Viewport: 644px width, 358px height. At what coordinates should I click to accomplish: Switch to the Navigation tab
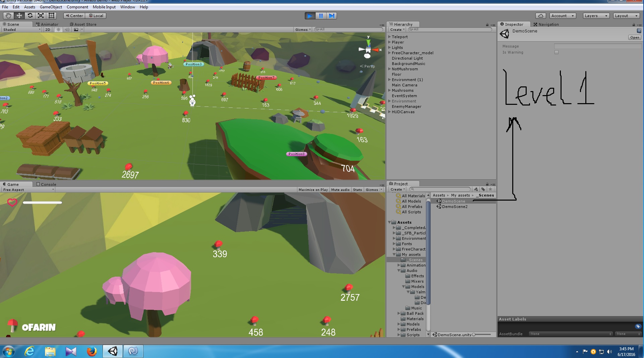546,24
